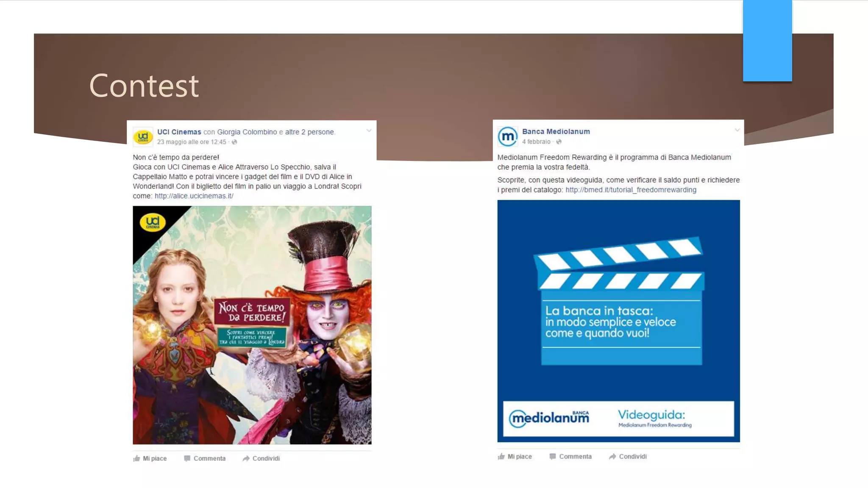Open the Banca Mediolanum post options chevron
The image size is (868, 488).
coord(737,130)
